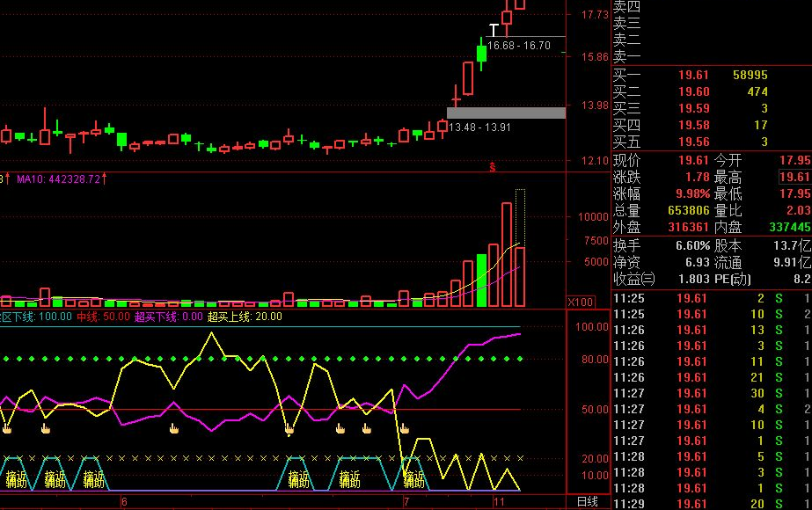Click the red up arrow after MA10 value
This screenshot has height=510, width=812.
pyautogui.click(x=104, y=178)
